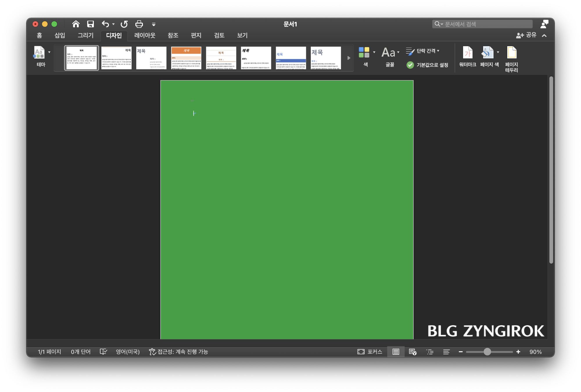Click the Watermark (워터마크) icon
581x392 pixels.
coord(467,53)
